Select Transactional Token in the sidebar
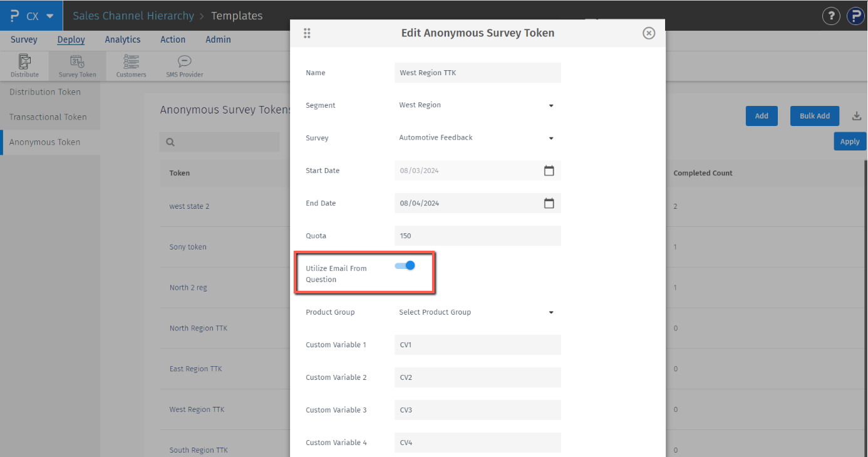868x457 pixels. pyautogui.click(x=48, y=117)
